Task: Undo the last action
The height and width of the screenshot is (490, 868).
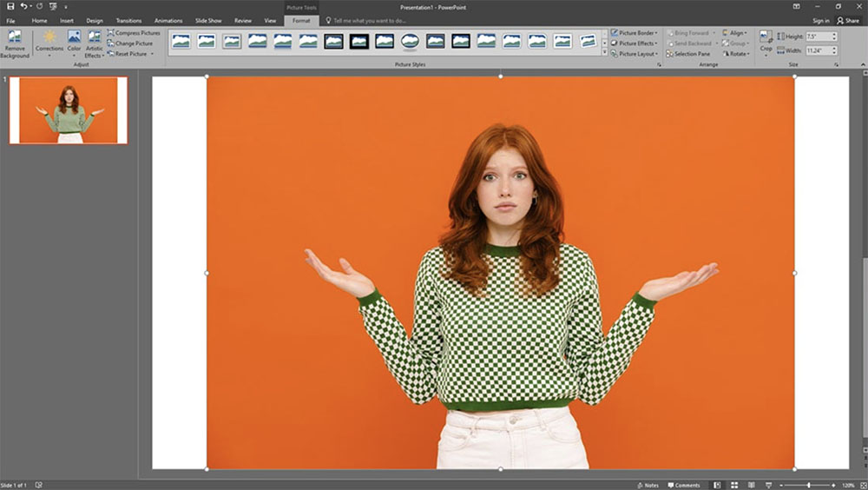Action: pos(23,6)
